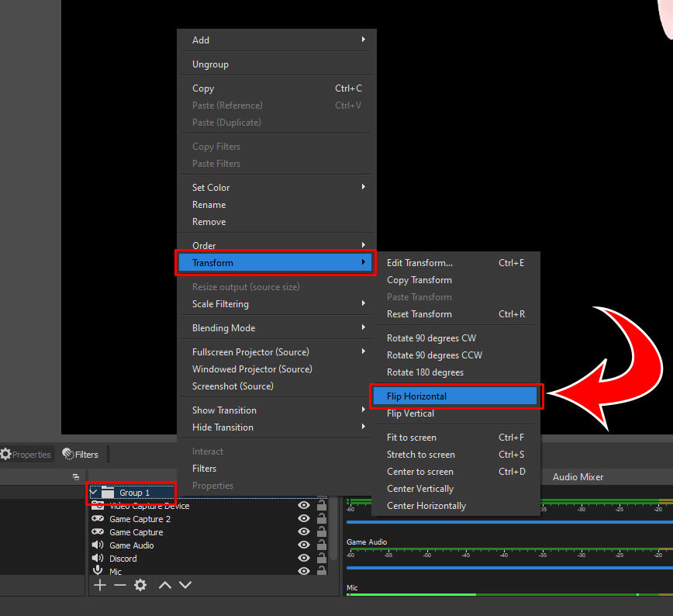
Task: Select Flip Horizontal in Transform submenu
Action: (455, 396)
